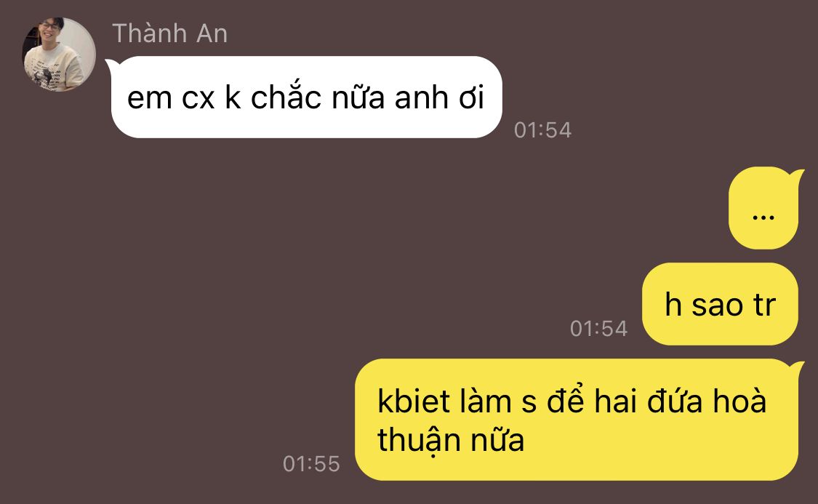Viewport: 818px width, 504px height.
Task: Click the word "sao" in the small yellow bubble
Action: [717, 306]
